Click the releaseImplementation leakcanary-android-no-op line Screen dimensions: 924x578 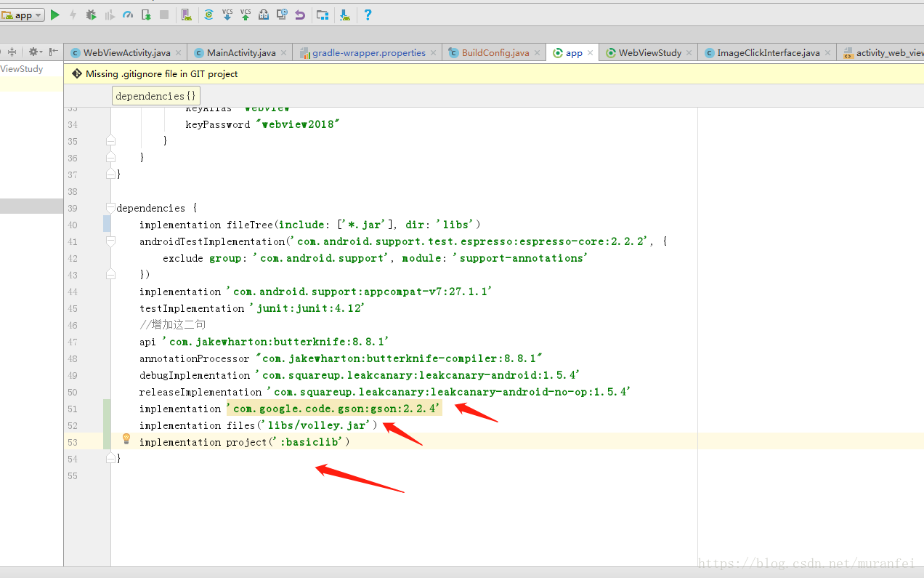(384, 392)
